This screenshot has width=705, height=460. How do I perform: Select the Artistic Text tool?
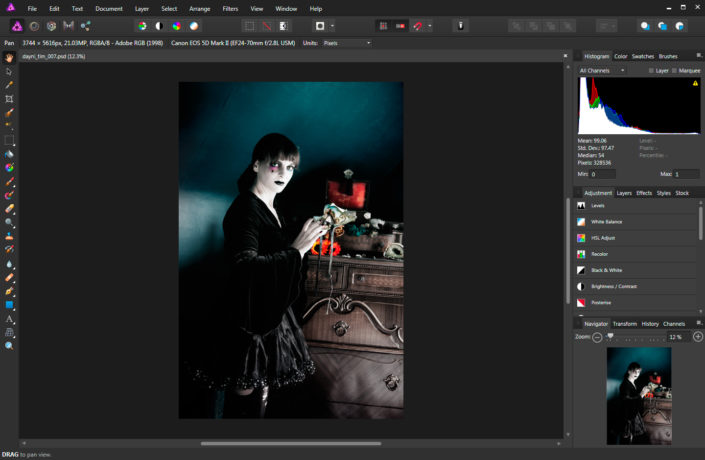9,319
